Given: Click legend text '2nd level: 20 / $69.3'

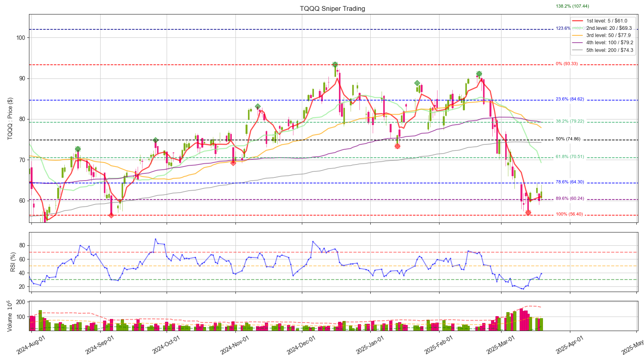Looking at the screenshot, I should (609, 28).
